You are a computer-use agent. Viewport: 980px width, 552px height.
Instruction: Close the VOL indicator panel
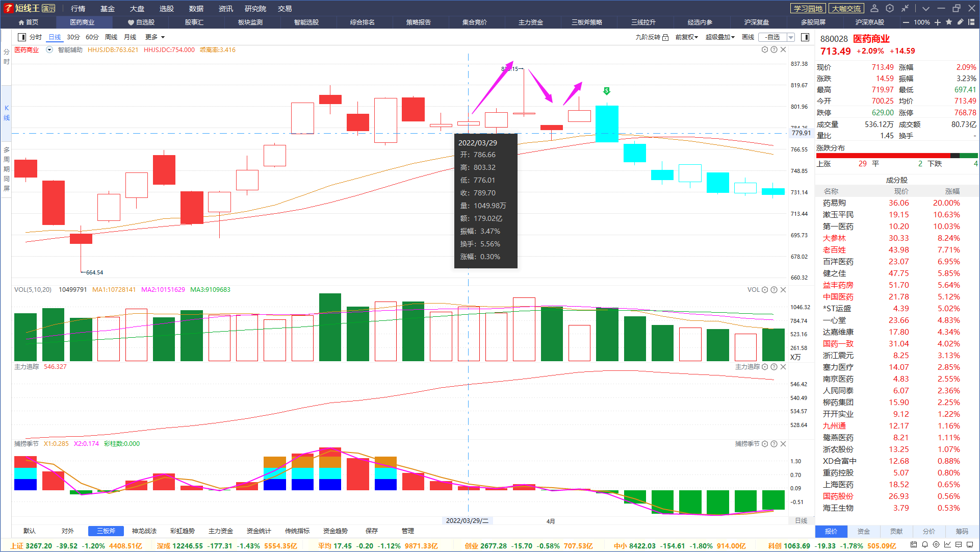coord(783,290)
